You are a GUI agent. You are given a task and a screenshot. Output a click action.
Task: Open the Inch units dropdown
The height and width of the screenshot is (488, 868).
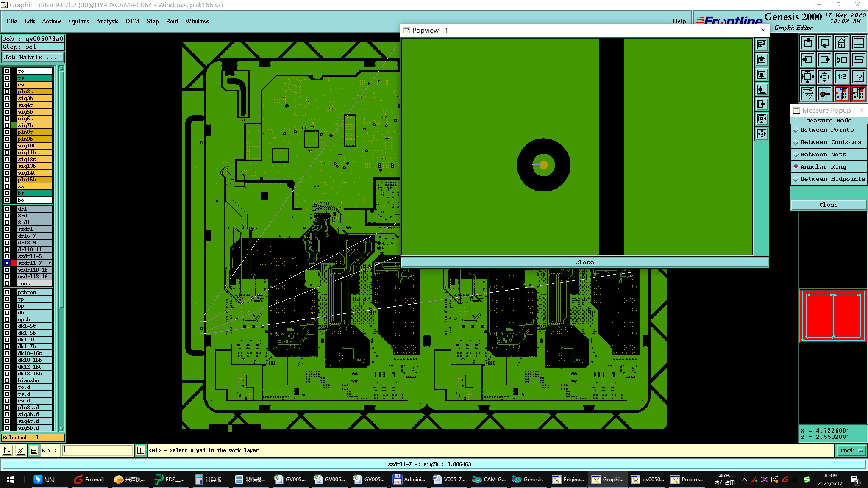tap(851, 450)
